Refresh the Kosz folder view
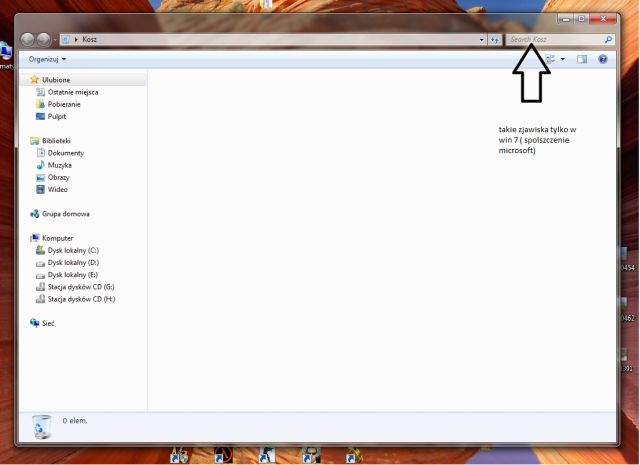 coord(495,40)
